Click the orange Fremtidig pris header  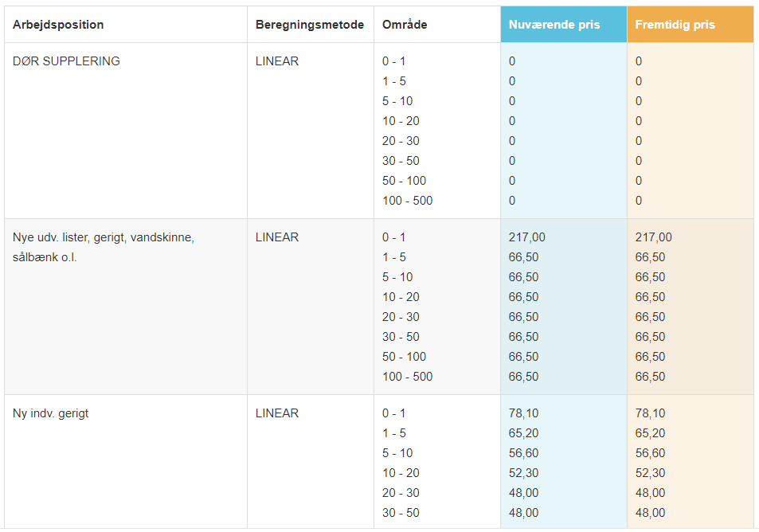point(675,25)
